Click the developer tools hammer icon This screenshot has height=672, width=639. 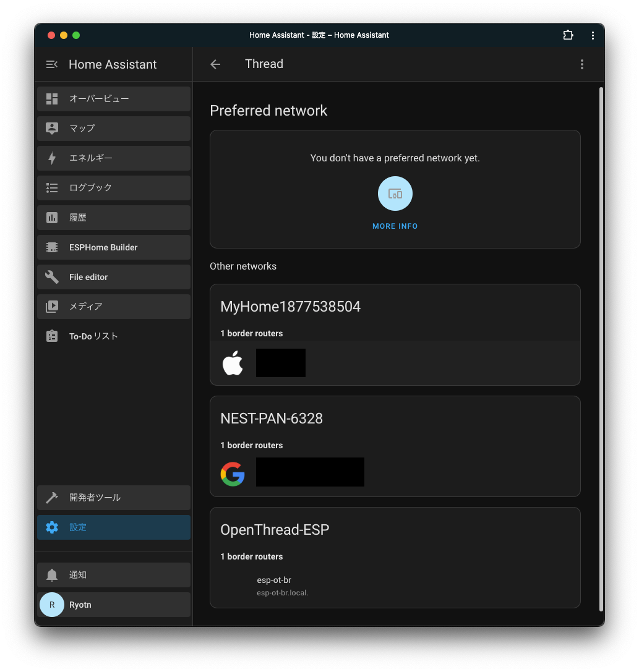coord(52,498)
